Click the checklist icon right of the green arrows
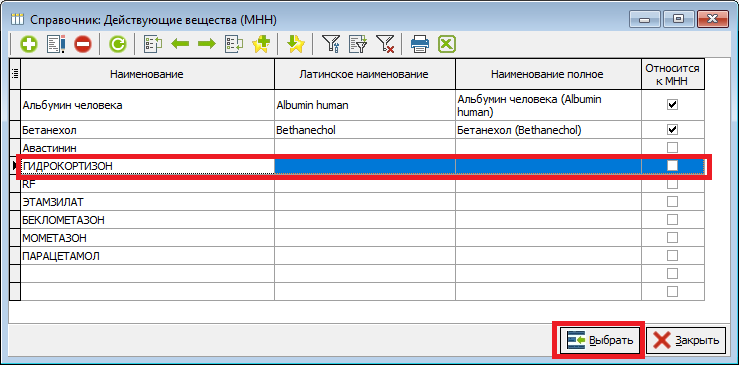The image size is (739, 365). pos(234,45)
